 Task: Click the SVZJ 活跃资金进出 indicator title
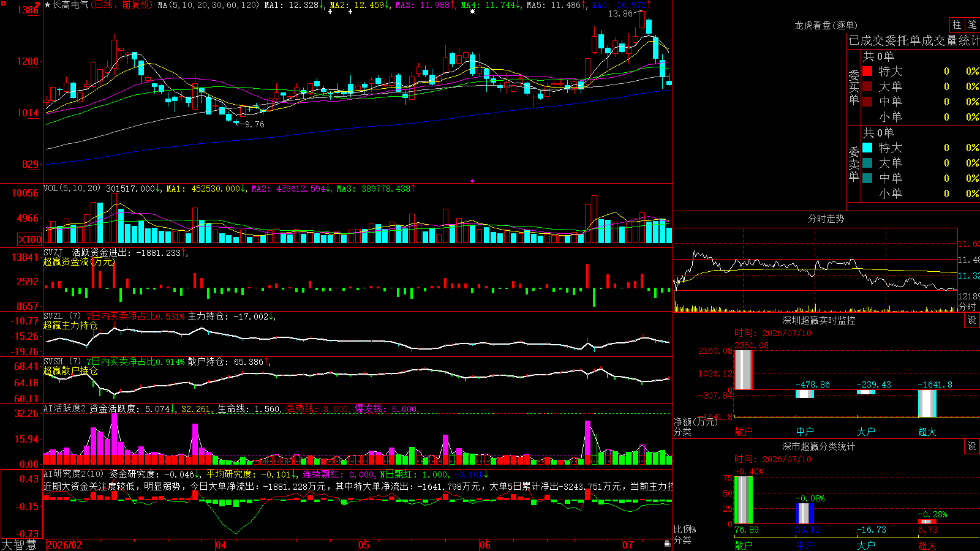[86, 252]
